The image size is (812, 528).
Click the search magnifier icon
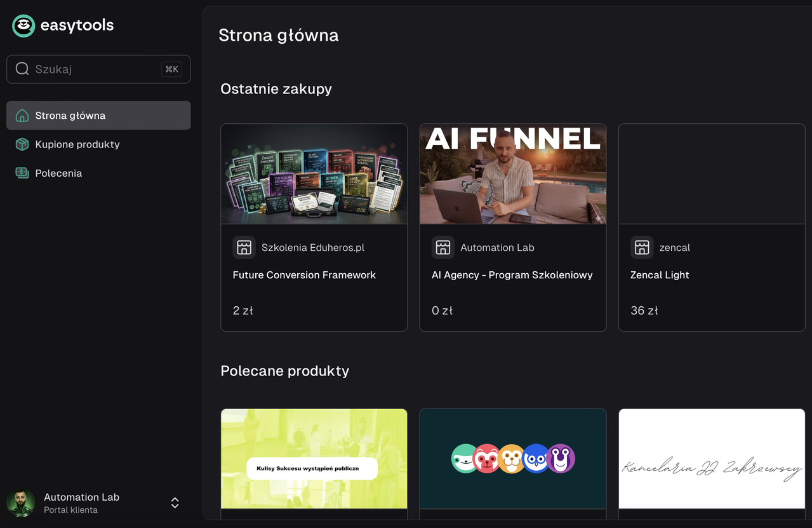[22, 69]
